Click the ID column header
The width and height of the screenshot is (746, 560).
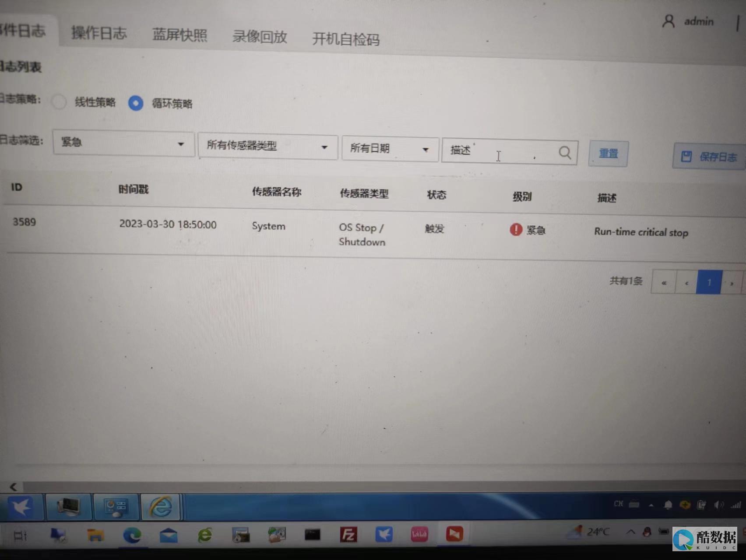(17, 187)
